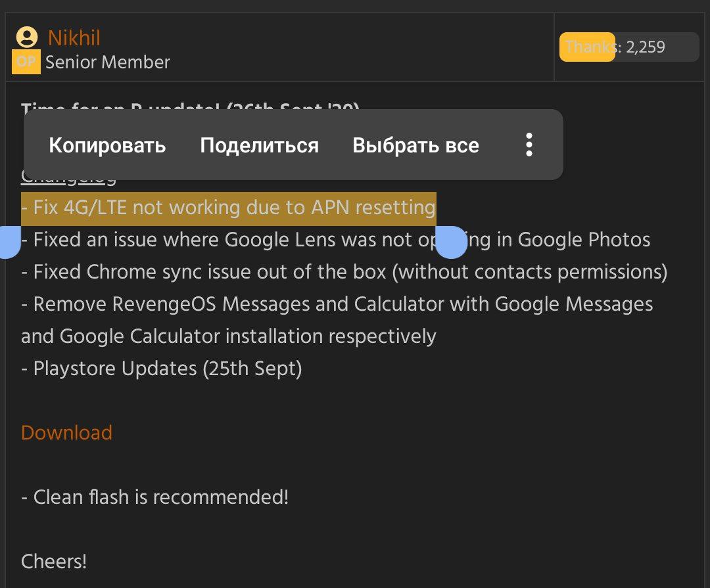Click the Chrome sync issue line
710x588 pixels.
coord(344,272)
